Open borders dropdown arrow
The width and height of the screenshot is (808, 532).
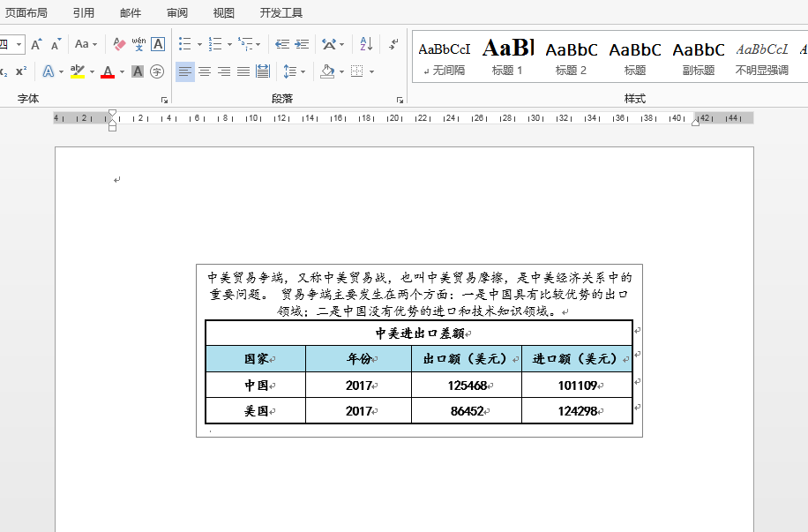point(371,71)
